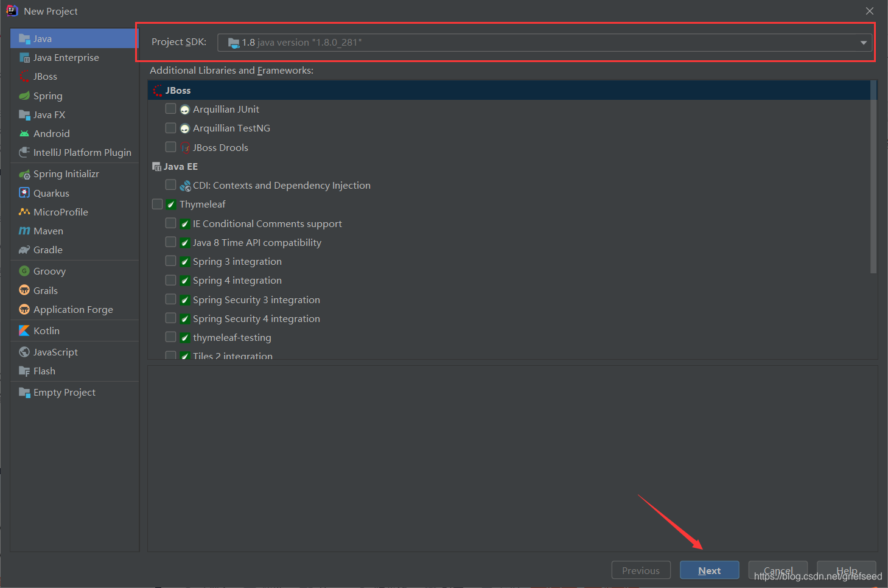Click the Cancel button
Image resolution: width=888 pixels, height=588 pixels.
(778, 570)
